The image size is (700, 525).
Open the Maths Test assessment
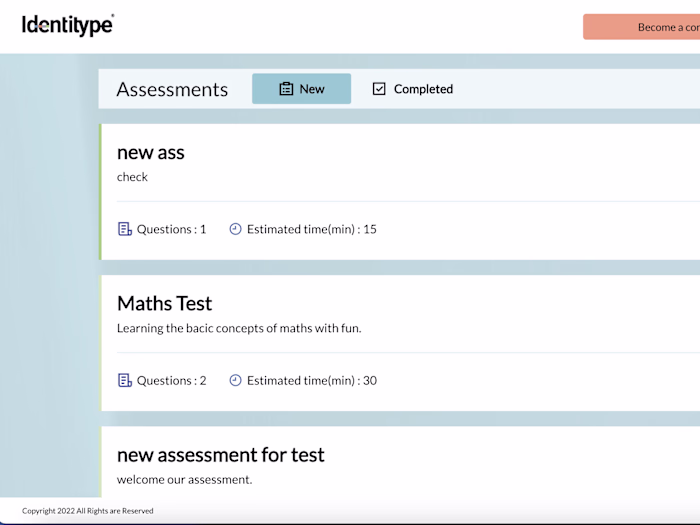165,303
